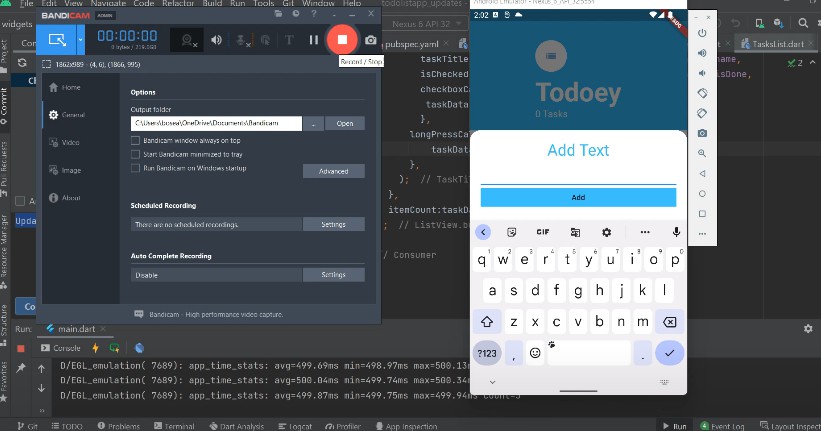Open keyboard settings gear icon
The height and width of the screenshot is (431, 821).
click(x=606, y=232)
